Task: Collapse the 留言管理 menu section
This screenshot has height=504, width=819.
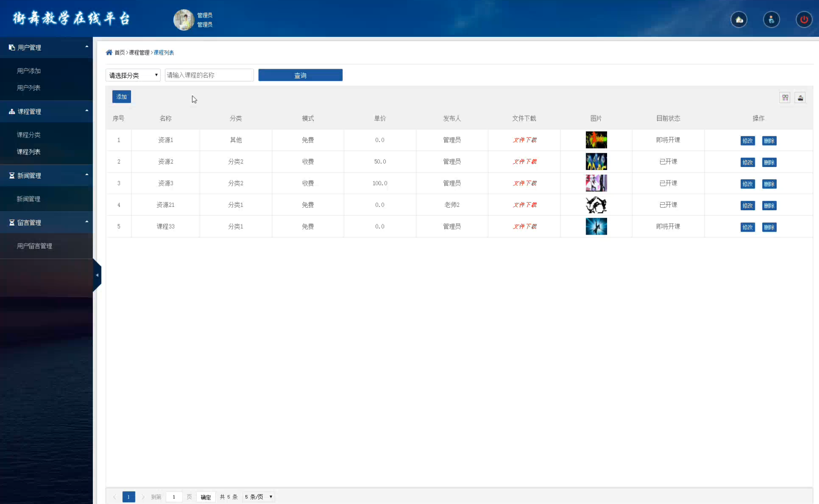Action: tap(46, 223)
